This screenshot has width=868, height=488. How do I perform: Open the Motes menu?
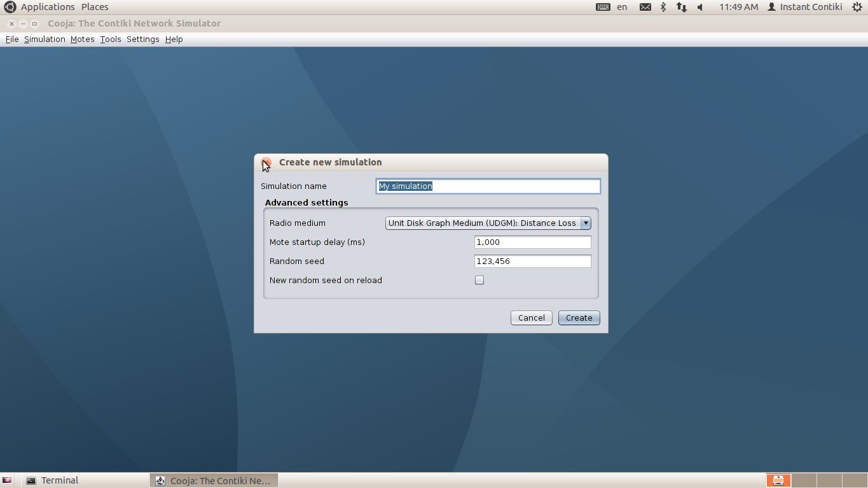tap(82, 39)
